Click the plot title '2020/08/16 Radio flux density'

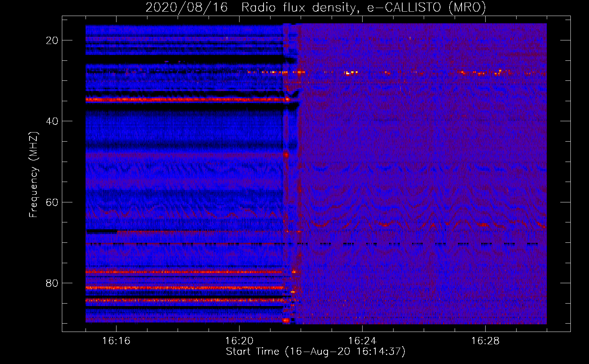point(316,7)
